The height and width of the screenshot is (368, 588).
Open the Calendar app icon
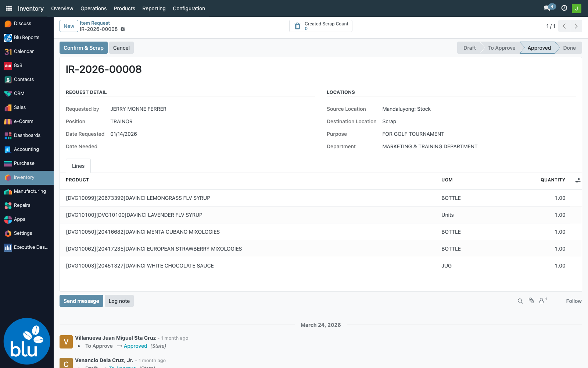[8, 52]
